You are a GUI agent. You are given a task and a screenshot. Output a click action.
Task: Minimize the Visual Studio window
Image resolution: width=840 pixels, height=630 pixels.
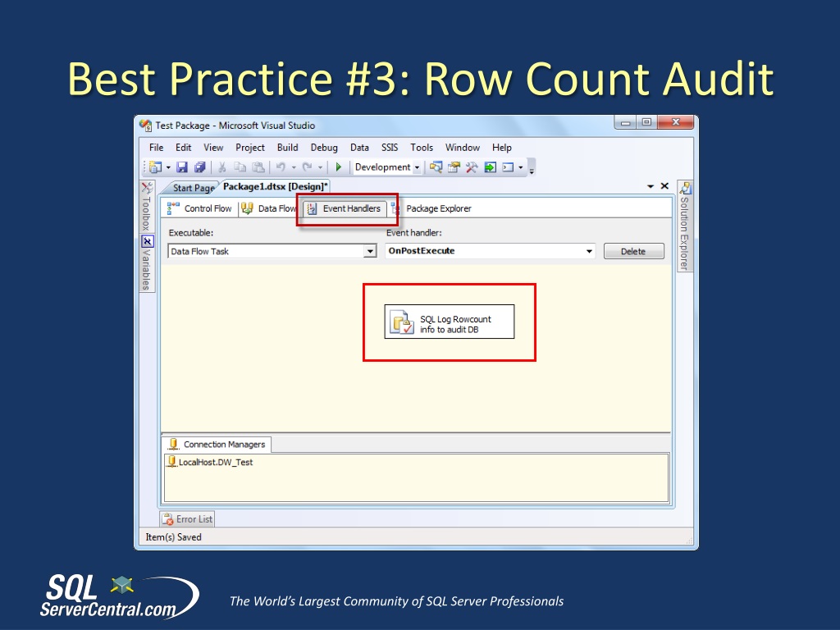pyautogui.click(x=625, y=123)
